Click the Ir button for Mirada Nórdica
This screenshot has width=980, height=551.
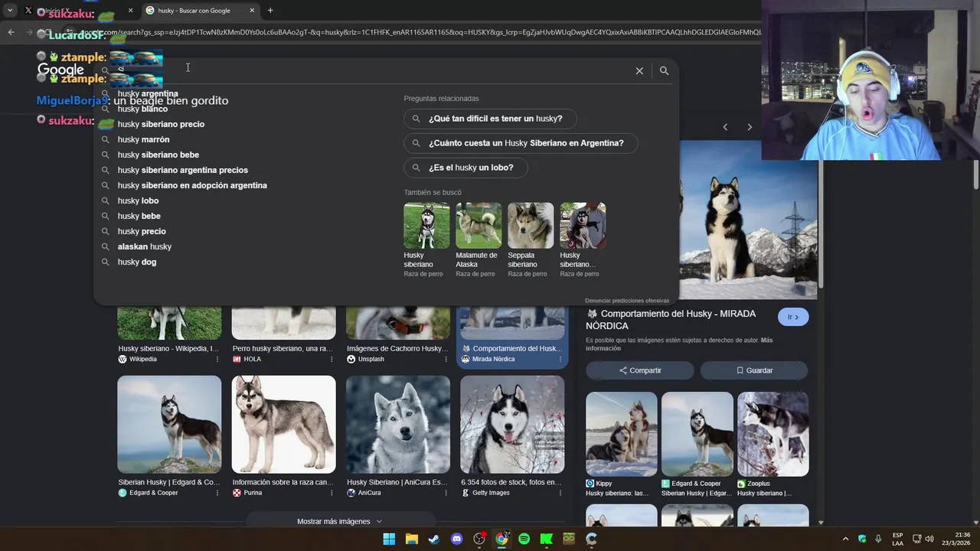click(793, 317)
